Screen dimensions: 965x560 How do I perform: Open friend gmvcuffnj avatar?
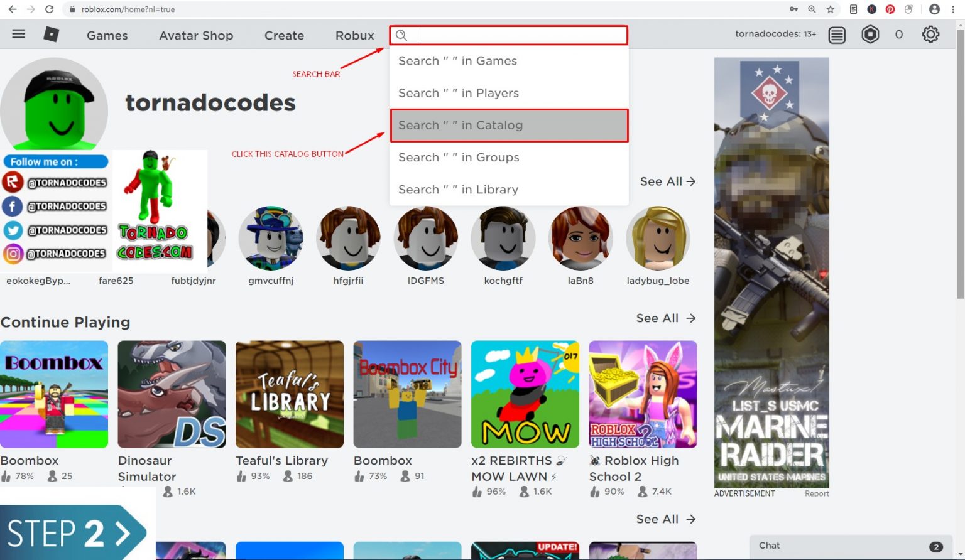[271, 239]
